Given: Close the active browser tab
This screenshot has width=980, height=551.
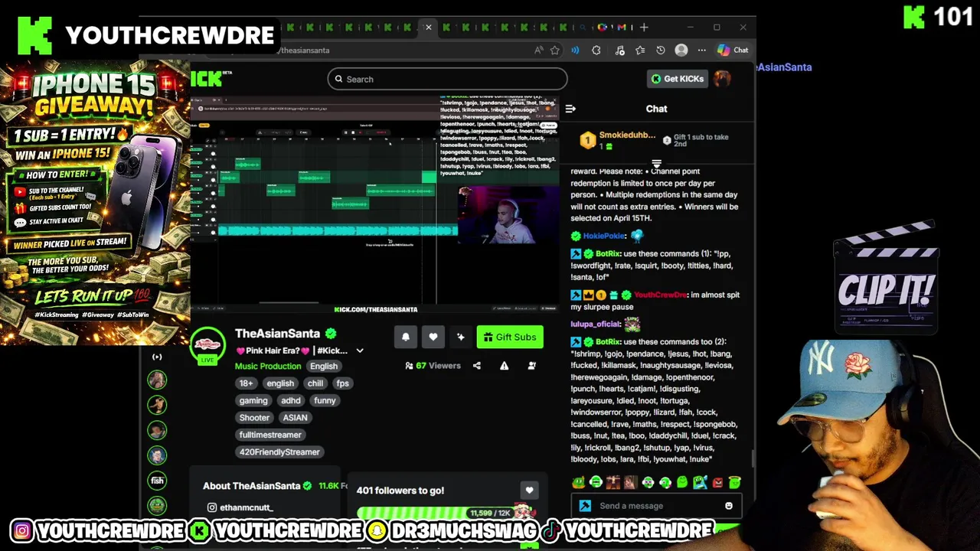Looking at the screenshot, I should click(x=428, y=28).
